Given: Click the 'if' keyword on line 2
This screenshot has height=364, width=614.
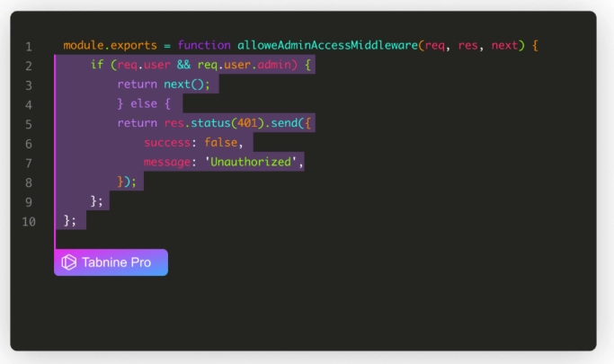Looking at the screenshot, I should pyautogui.click(x=97, y=64).
